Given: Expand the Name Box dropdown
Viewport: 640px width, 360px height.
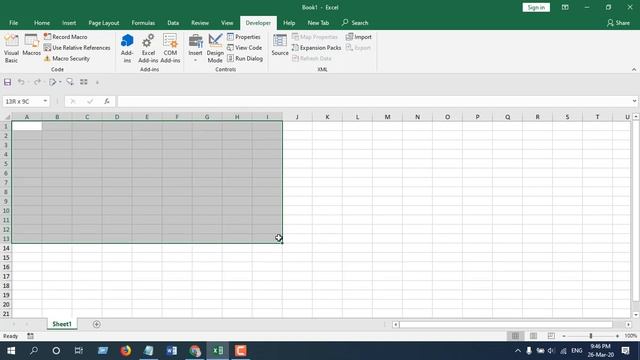Looking at the screenshot, I should (x=45, y=101).
